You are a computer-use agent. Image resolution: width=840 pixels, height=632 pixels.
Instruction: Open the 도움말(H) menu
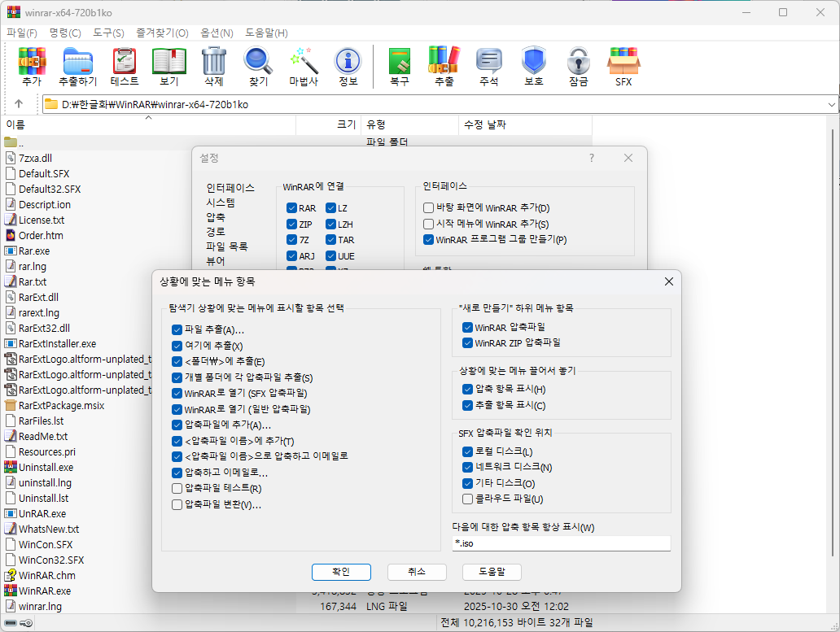[x=266, y=33]
